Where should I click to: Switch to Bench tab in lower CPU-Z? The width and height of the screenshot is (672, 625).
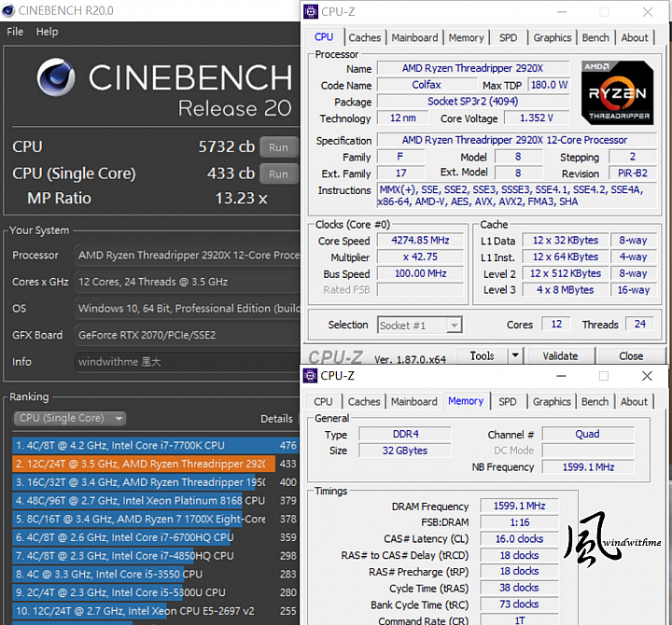point(595,402)
